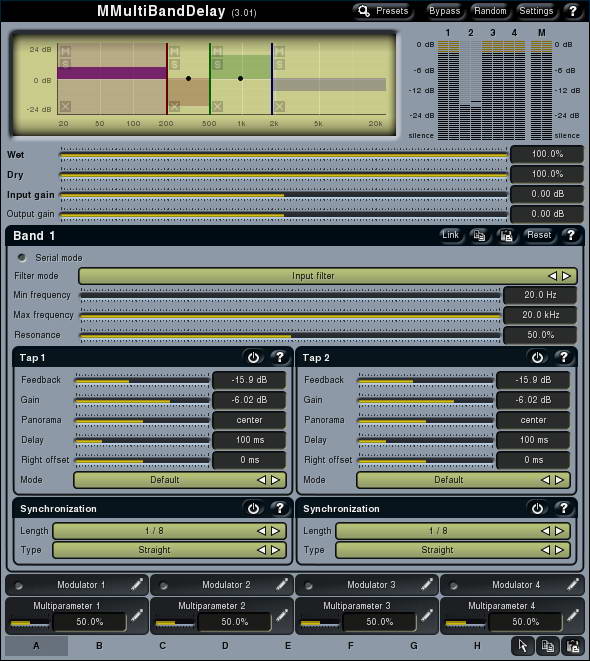
Task: Enable Serial mode radio option
Action: [x=21, y=257]
